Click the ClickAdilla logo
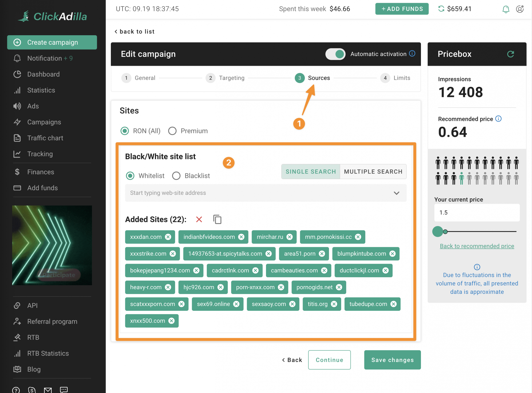 (x=52, y=16)
